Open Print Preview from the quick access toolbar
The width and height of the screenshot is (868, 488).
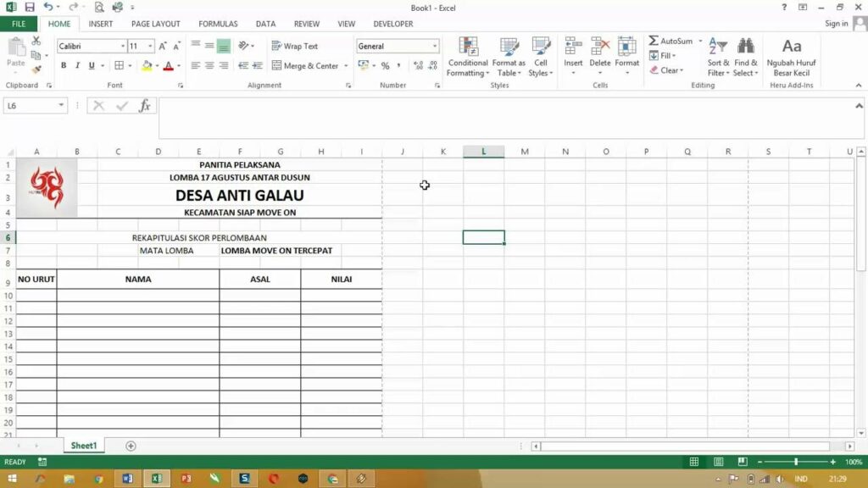tap(99, 7)
